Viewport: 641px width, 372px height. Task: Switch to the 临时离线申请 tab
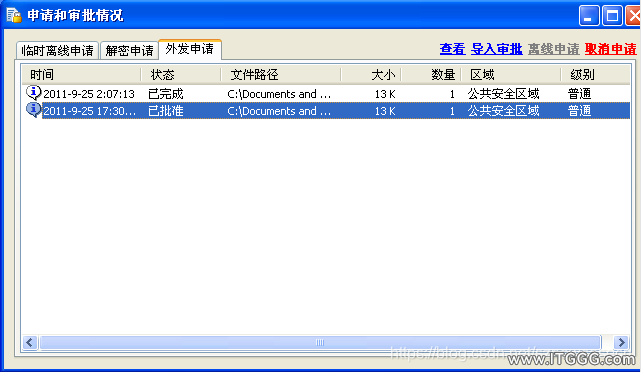57,50
